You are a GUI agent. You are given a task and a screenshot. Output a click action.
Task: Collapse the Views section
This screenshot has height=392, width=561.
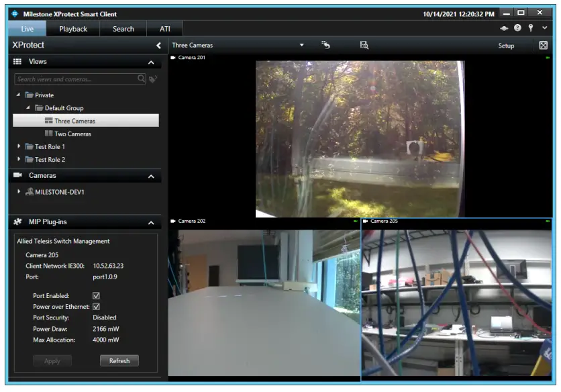pyautogui.click(x=151, y=62)
